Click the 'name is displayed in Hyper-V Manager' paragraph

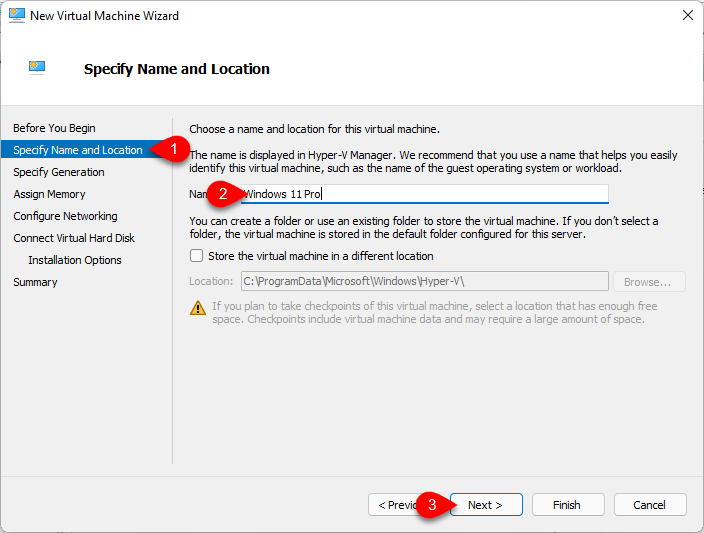tap(433, 162)
